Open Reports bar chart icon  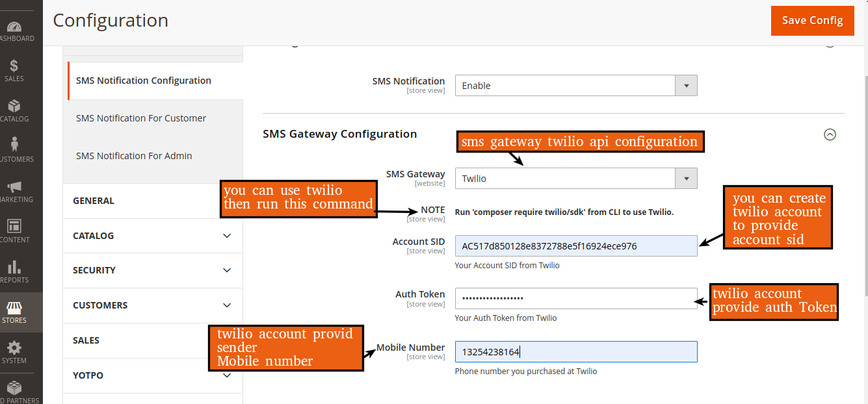pyautogui.click(x=14, y=268)
